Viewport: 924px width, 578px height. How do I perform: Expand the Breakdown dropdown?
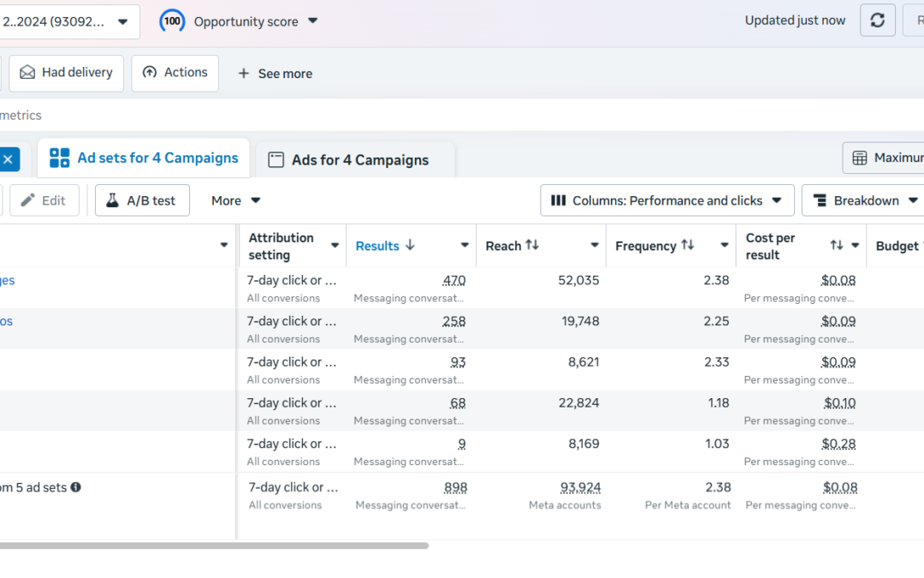pyautogui.click(x=863, y=200)
